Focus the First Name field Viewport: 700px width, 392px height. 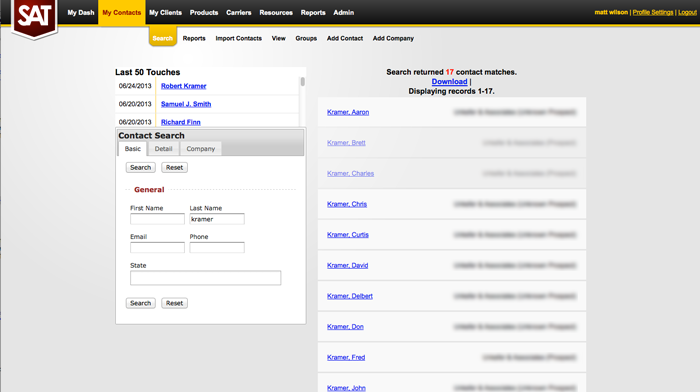coord(157,219)
